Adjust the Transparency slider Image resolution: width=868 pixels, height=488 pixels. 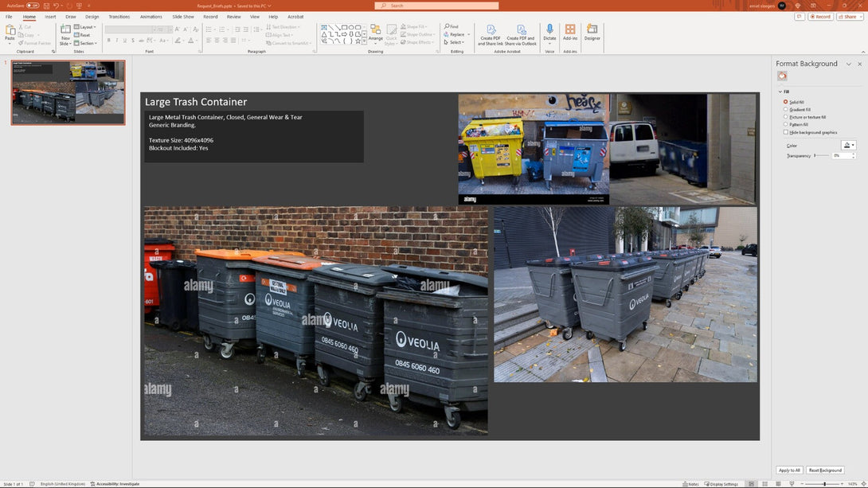click(x=822, y=155)
